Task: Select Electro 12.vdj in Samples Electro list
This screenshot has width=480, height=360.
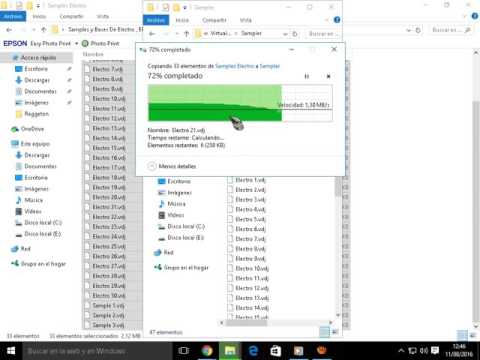Action: (x=109, y=118)
